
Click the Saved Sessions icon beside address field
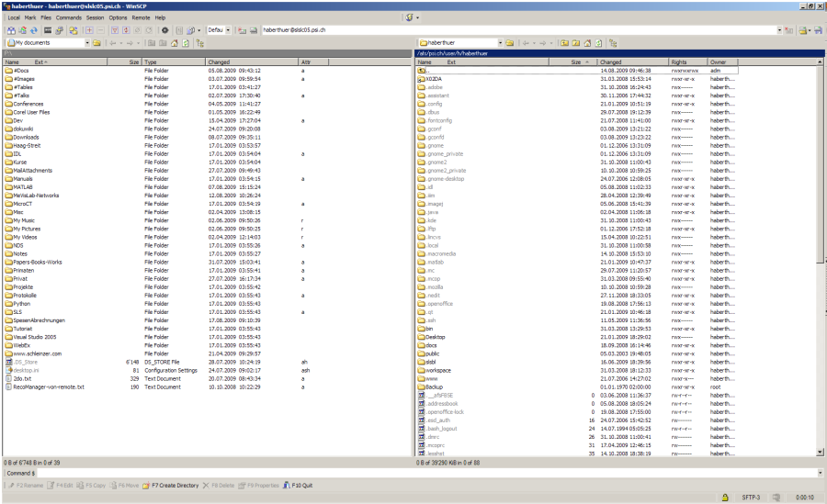click(254, 30)
